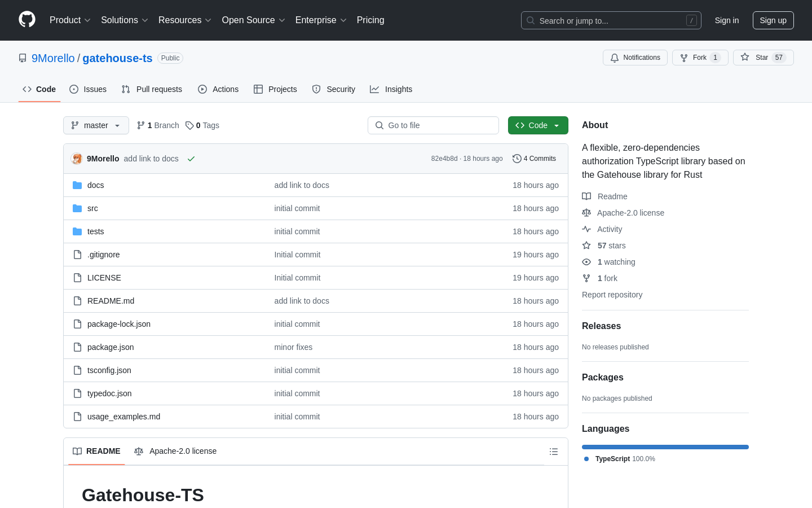View the 0 Tags list
812x508 pixels.
[202, 125]
